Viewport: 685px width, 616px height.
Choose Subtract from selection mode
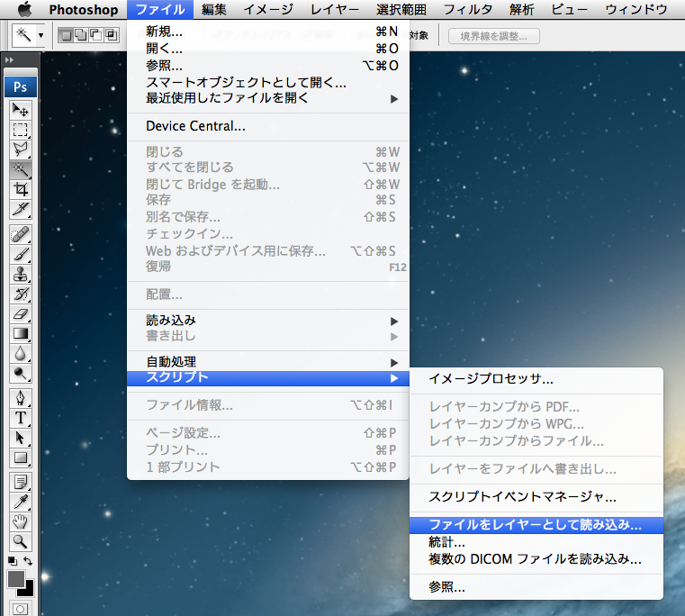(95, 35)
